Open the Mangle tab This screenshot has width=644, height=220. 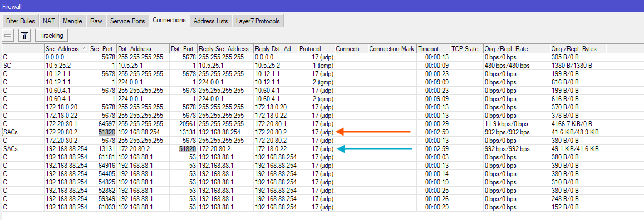[x=73, y=21]
